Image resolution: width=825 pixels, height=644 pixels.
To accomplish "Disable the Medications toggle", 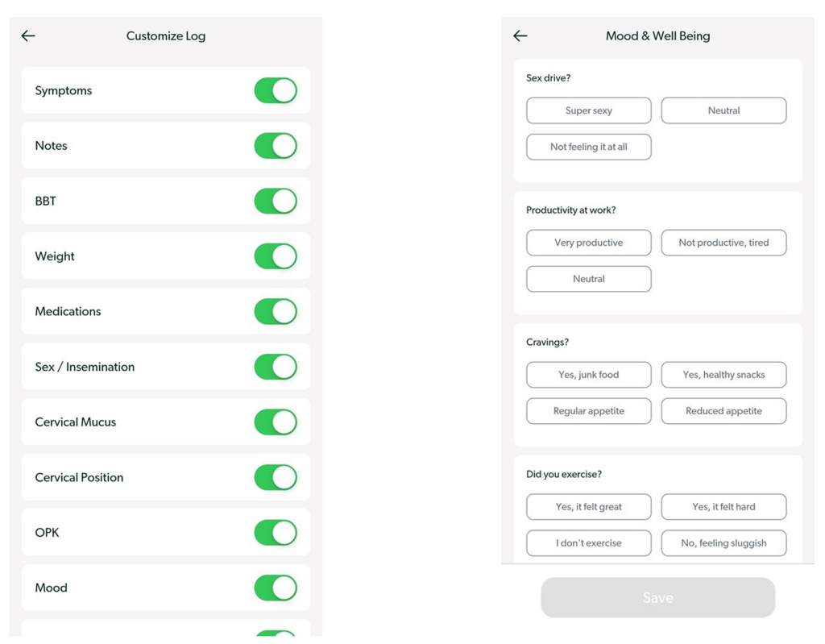I will (x=276, y=312).
